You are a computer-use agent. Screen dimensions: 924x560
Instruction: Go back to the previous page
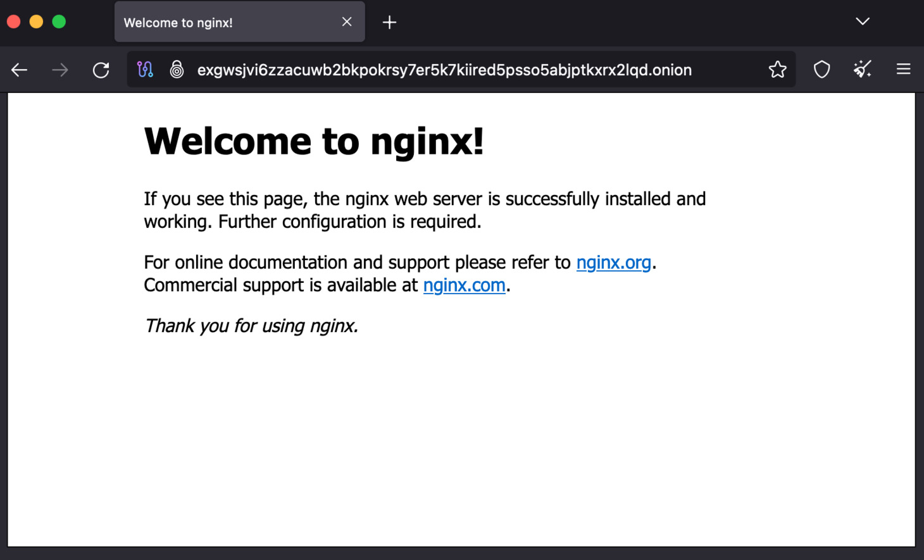20,70
